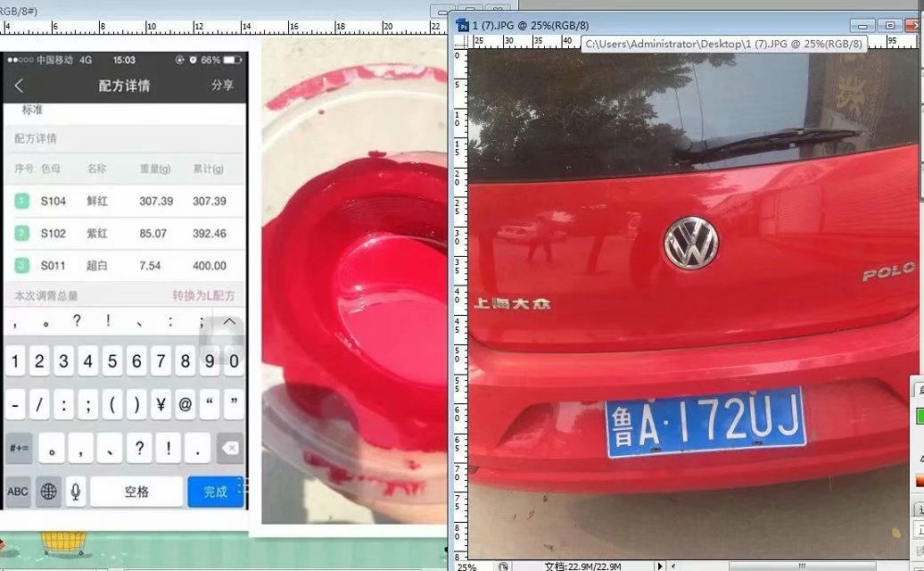Viewport: 924px width, 571px height.
Task: Click the VW emblem on the car photo
Action: point(691,243)
